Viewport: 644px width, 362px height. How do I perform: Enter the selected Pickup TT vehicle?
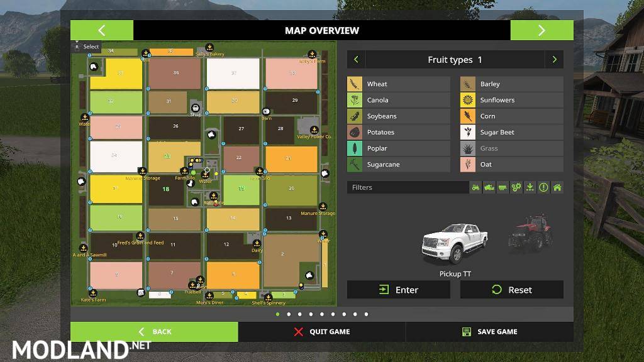tap(398, 290)
